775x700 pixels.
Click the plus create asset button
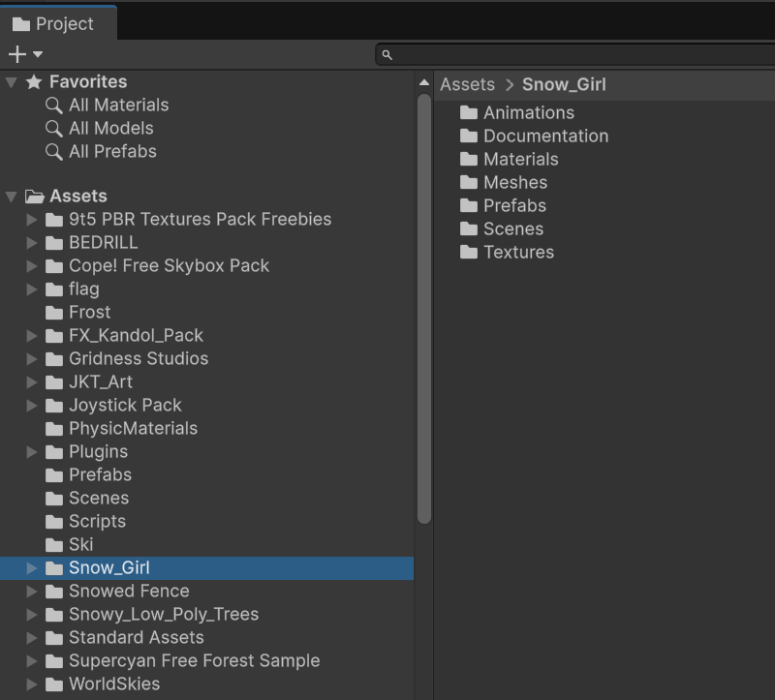coord(17,54)
